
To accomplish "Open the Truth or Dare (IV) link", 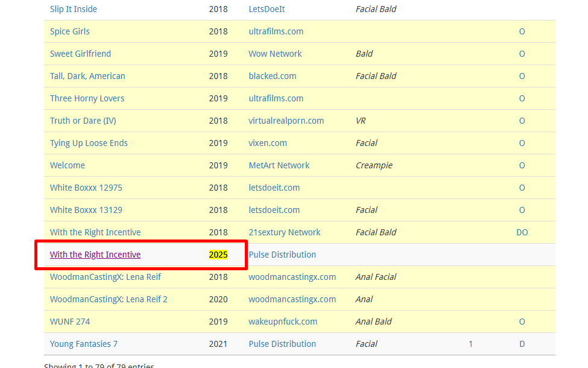I will 83,121.
